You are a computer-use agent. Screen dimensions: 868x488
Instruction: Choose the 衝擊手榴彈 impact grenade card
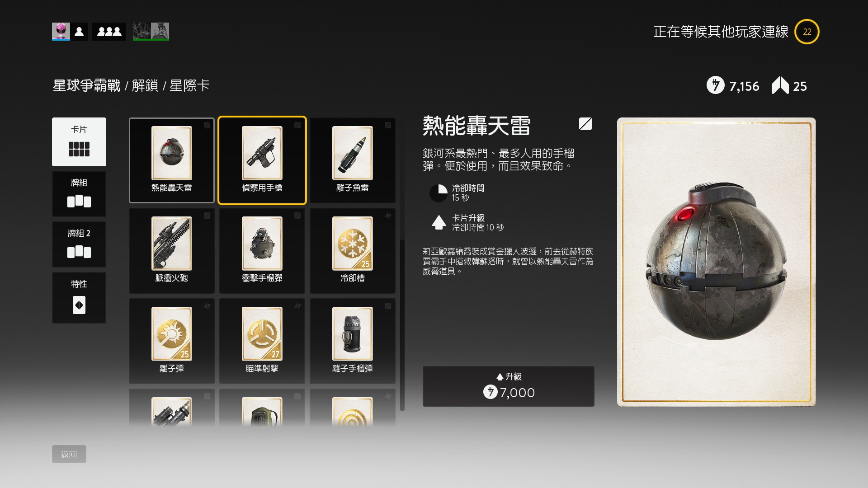click(262, 251)
